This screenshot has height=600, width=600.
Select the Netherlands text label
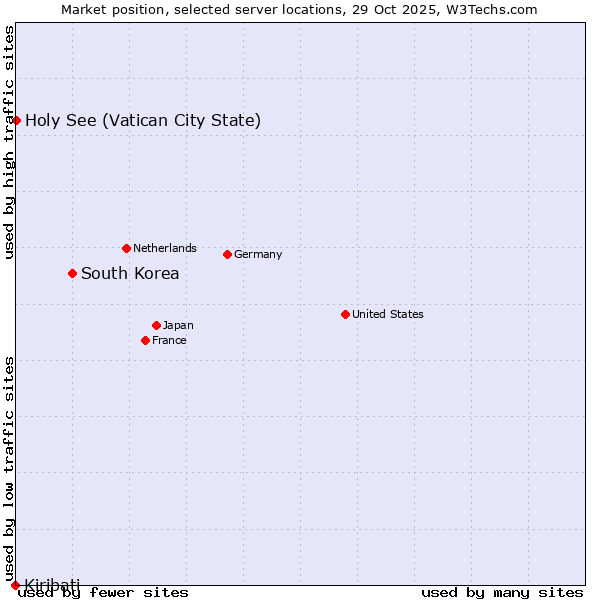[x=165, y=248]
